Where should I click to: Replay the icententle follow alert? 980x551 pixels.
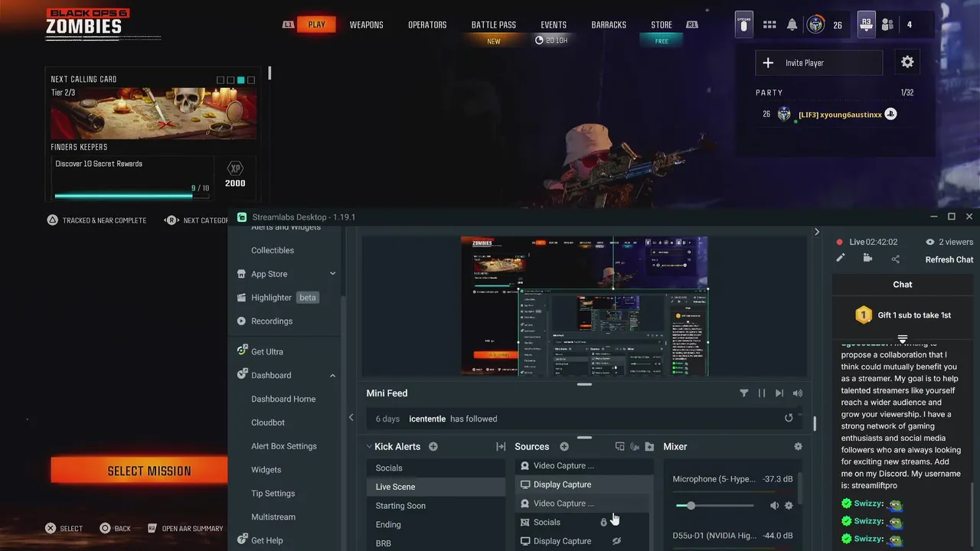pyautogui.click(x=789, y=418)
